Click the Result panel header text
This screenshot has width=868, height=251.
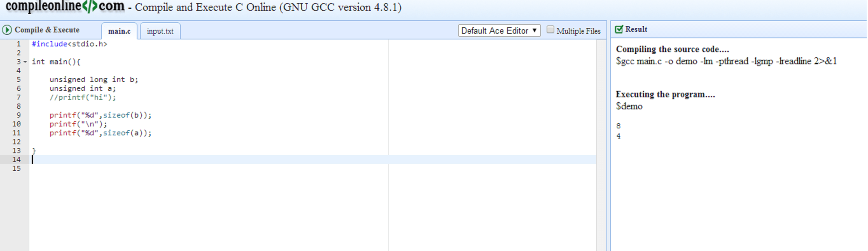[x=636, y=29]
